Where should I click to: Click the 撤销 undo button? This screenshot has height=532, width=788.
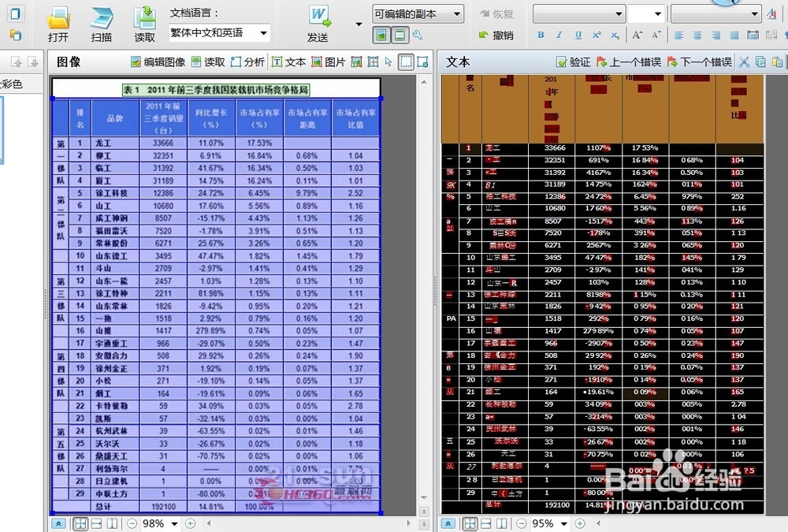pos(496,35)
